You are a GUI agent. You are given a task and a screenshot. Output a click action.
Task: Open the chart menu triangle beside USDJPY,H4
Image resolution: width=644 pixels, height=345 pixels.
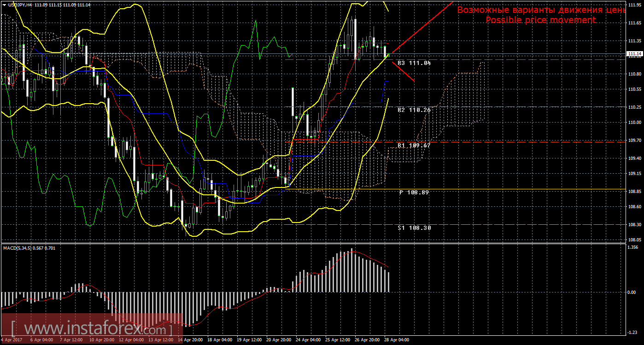(x=4, y=4)
